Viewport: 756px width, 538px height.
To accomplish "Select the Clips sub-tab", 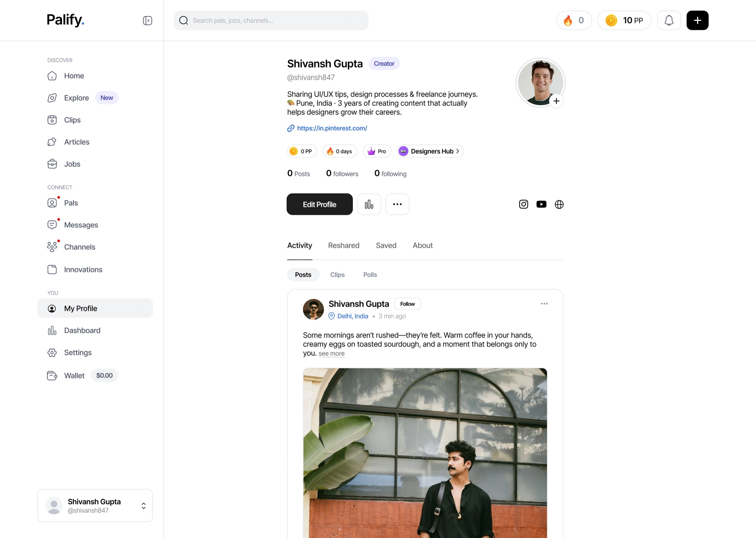I will [x=337, y=275].
